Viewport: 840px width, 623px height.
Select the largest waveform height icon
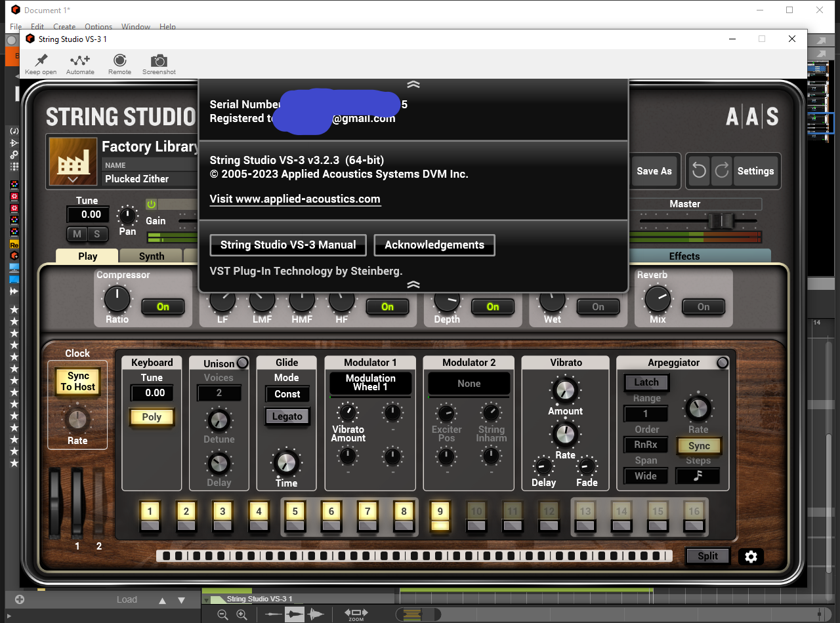316,614
